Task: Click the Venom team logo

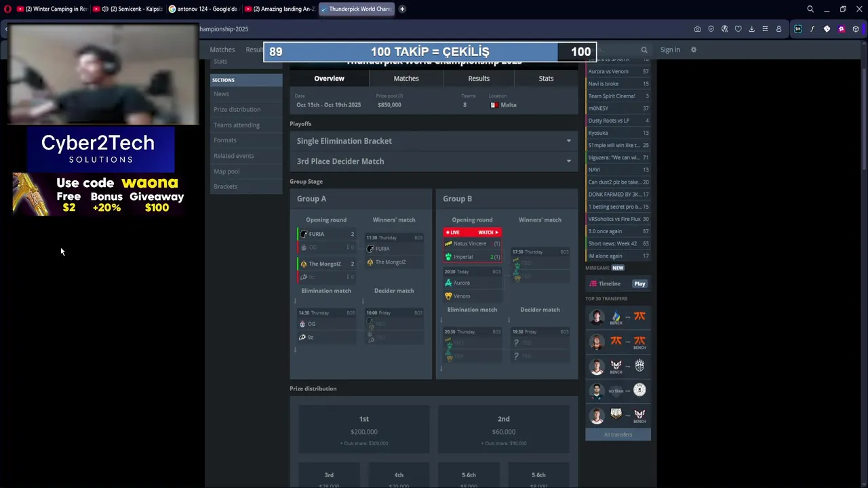Action: [448, 296]
